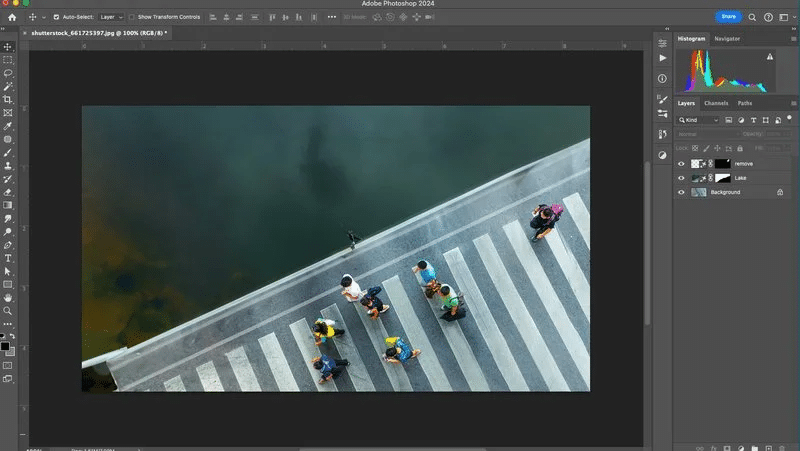Enable Show Transform Controls checkbox
This screenshot has width=800, height=451.
point(132,17)
